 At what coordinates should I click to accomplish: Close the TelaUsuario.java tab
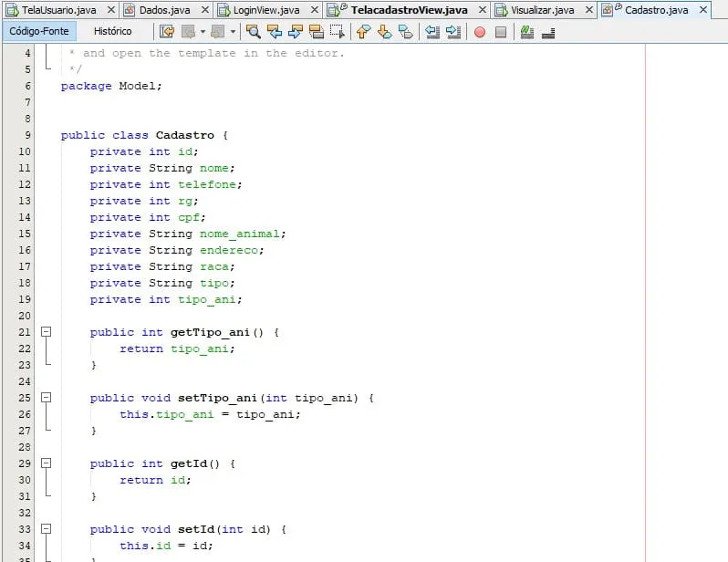click(111, 10)
